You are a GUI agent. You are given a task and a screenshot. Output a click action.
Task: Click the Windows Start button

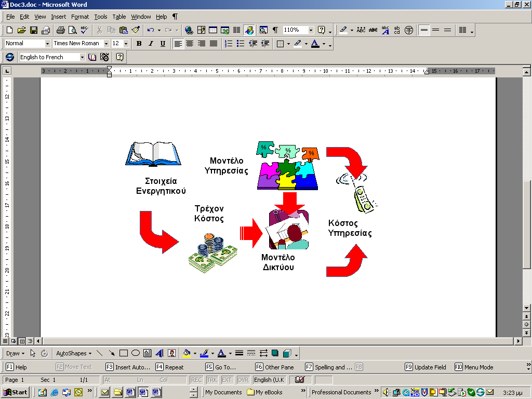[15, 392]
